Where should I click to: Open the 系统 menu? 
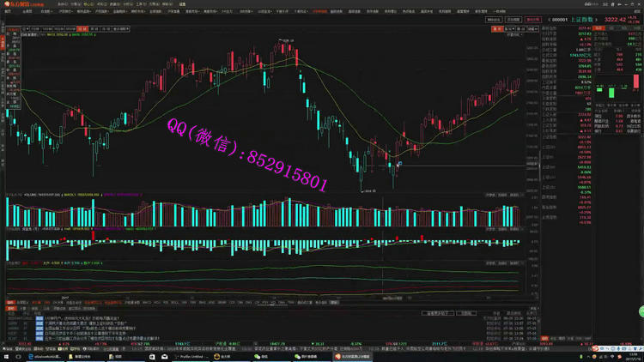point(62,3)
